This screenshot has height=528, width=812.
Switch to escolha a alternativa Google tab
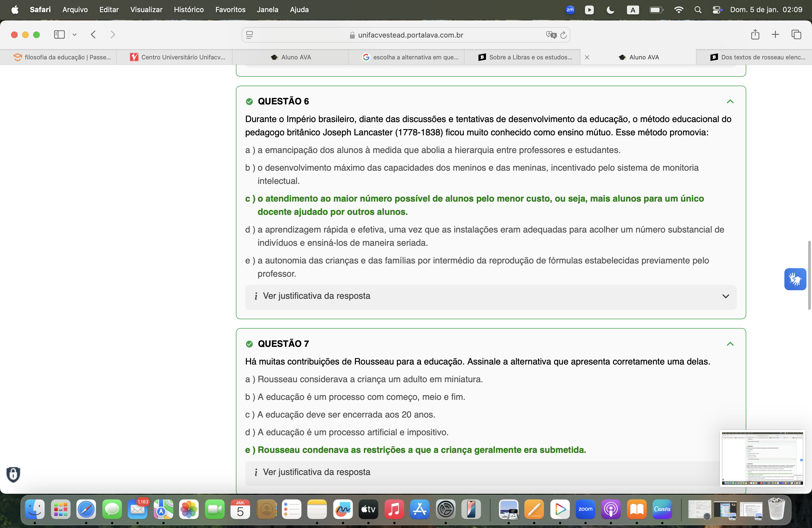406,57
